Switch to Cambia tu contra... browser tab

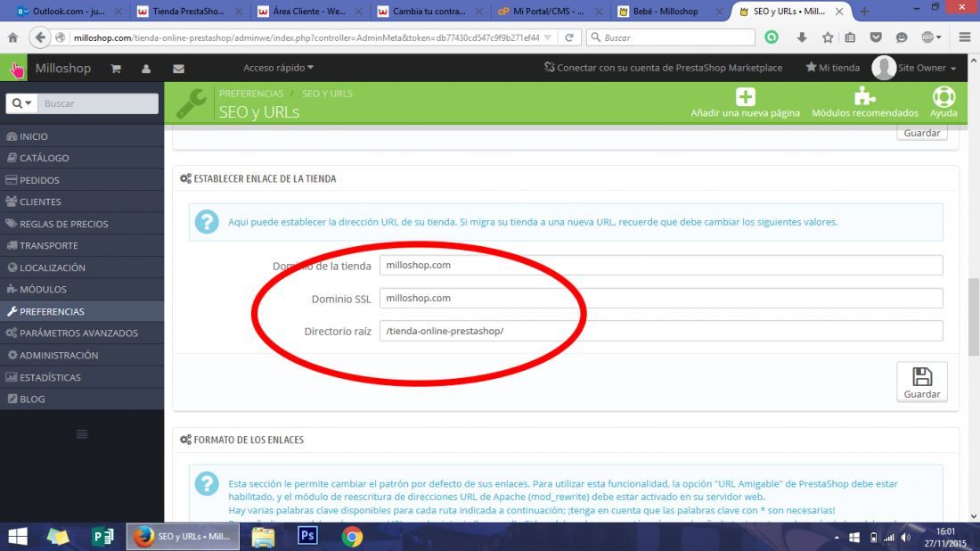point(430,12)
